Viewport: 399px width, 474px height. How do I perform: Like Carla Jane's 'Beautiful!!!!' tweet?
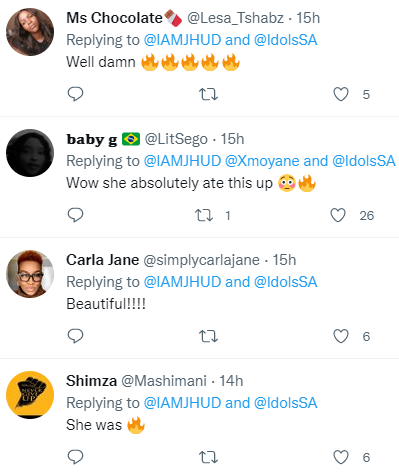pos(341,336)
